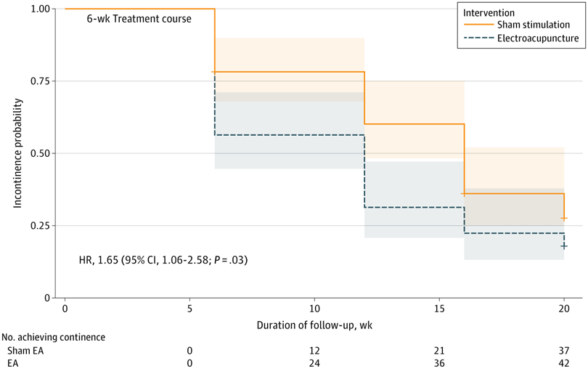This screenshot has height=369, width=588.
Task: Click the dark blue censor mark at week 20
Action: point(564,246)
